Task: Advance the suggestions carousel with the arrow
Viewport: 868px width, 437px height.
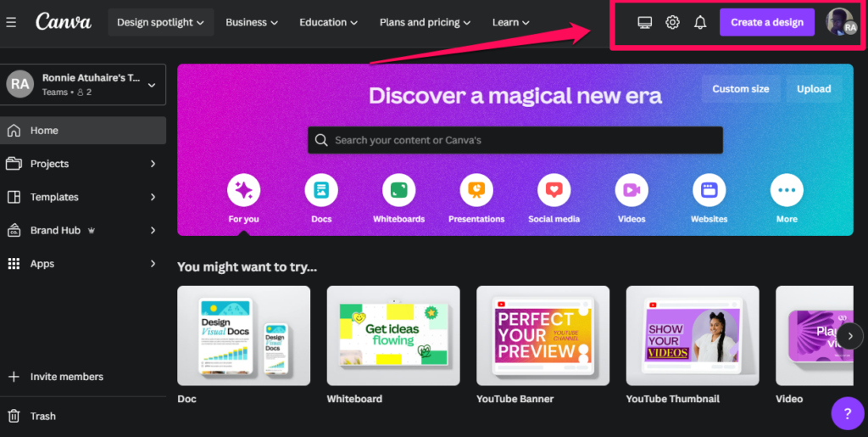Action: (x=849, y=336)
